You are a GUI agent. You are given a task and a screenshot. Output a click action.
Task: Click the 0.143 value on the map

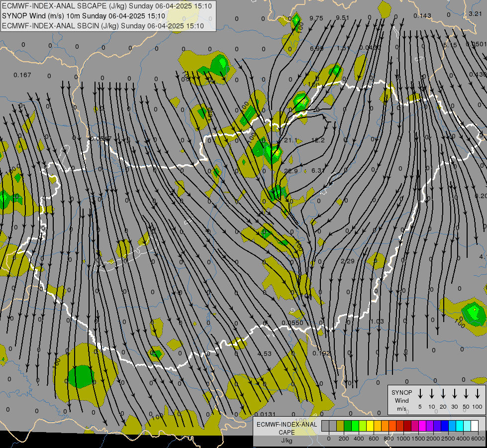[x=422, y=15]
